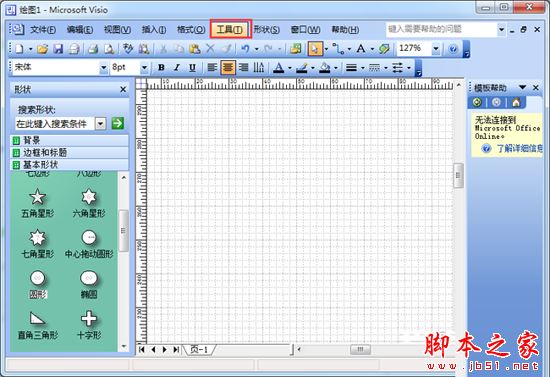
Task: Close the 形状 panel
Action: pyautogui.click(x=123, y=90)
